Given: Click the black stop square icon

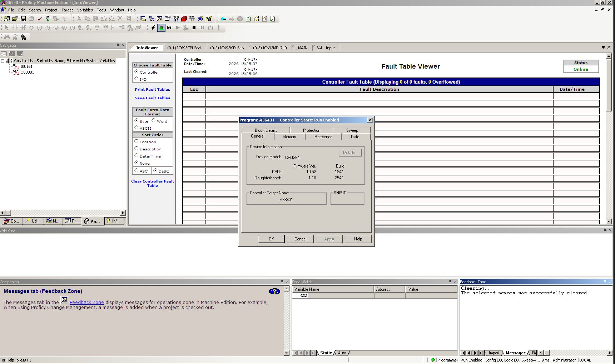Looking at the screenshot, I should [194, 28].
